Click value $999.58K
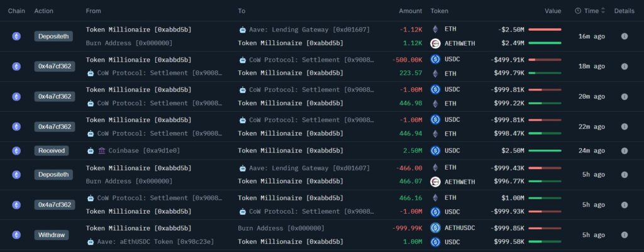The height and width of the screenshot is (252, 644). coord(509,242)
